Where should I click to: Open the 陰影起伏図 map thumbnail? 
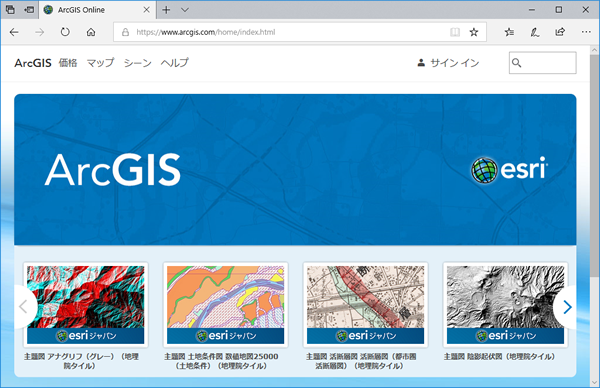click(505, 305)
